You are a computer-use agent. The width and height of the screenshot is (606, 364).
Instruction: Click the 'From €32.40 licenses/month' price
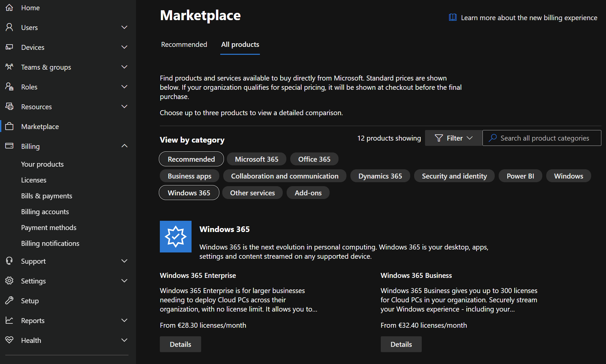click(x=424, y=325)
